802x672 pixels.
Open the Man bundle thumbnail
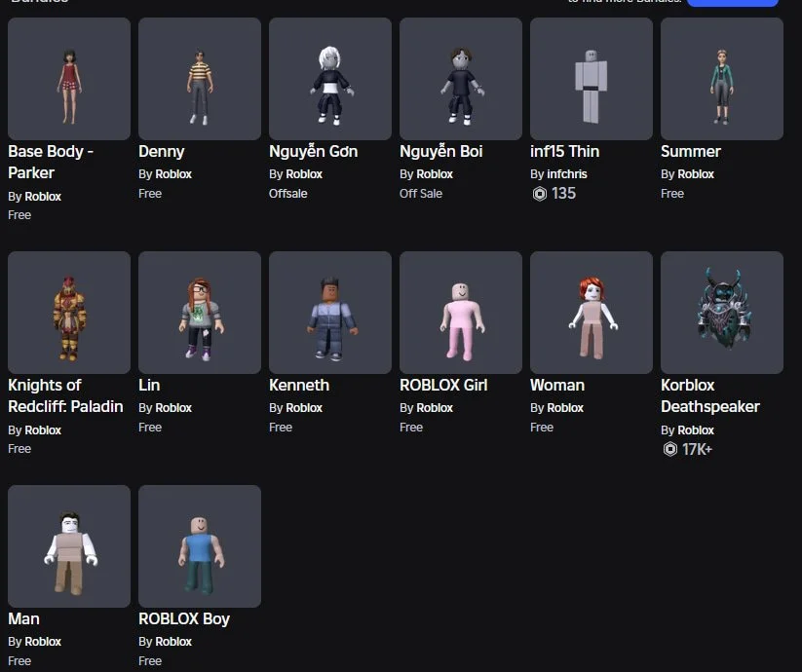(69, 546)
